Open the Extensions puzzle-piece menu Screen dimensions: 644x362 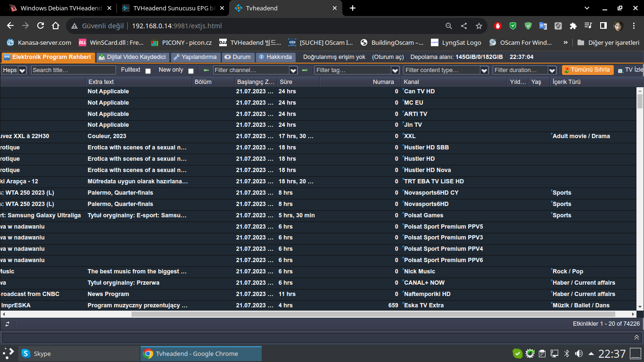point(573,26)
